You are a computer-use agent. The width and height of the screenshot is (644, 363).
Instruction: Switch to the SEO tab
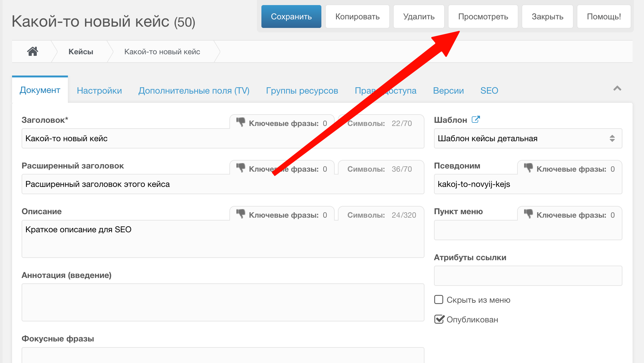[489, 91]
